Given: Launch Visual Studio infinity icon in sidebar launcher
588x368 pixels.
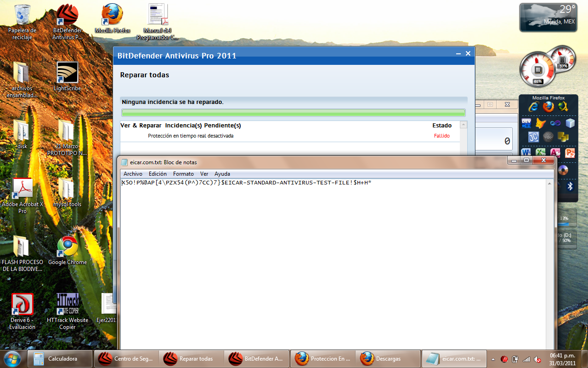Looking at the screenshot, I should (556, 123).
